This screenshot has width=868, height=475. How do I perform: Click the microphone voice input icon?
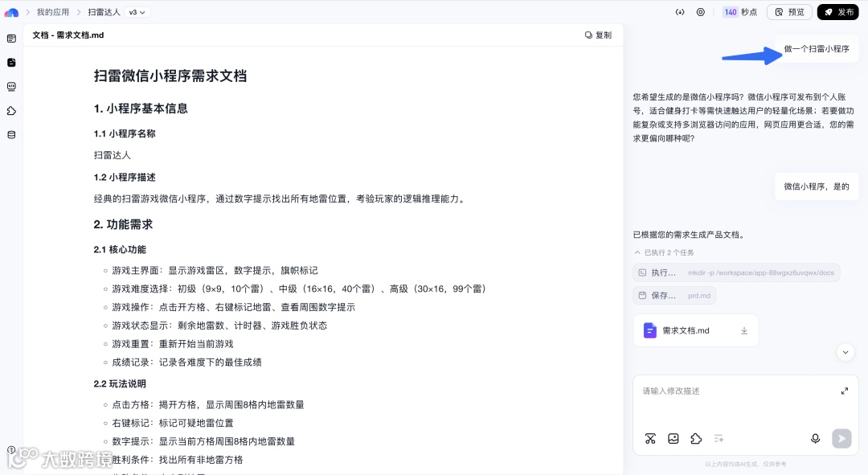pyautogui.click(x=816, y=439)
